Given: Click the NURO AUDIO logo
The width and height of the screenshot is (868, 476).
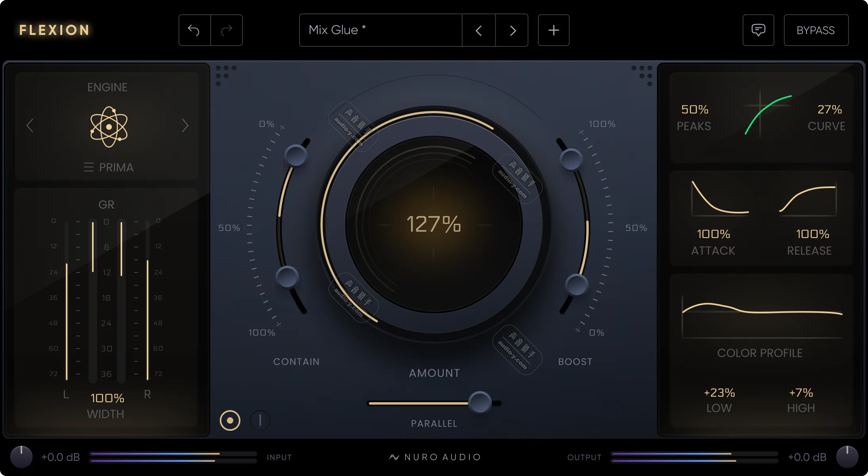Looking at the screenshot, I should 435,457.
